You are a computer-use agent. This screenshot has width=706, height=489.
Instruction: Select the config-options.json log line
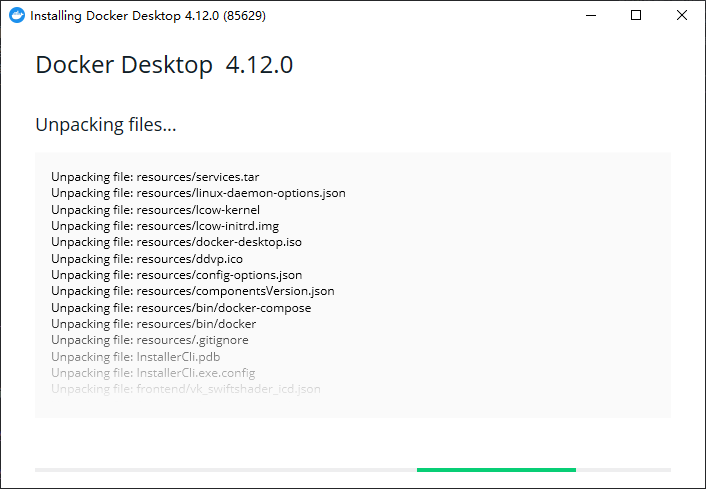176,275
